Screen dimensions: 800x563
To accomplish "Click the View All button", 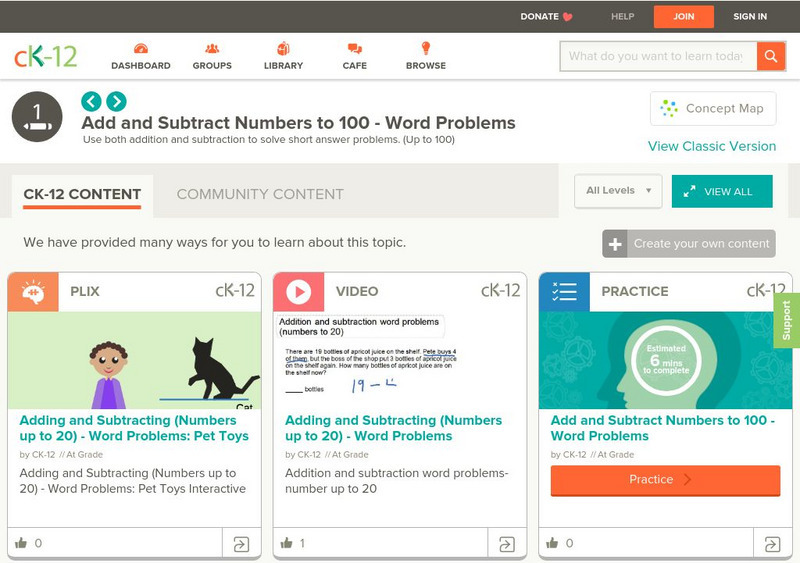I will [722, 191].
